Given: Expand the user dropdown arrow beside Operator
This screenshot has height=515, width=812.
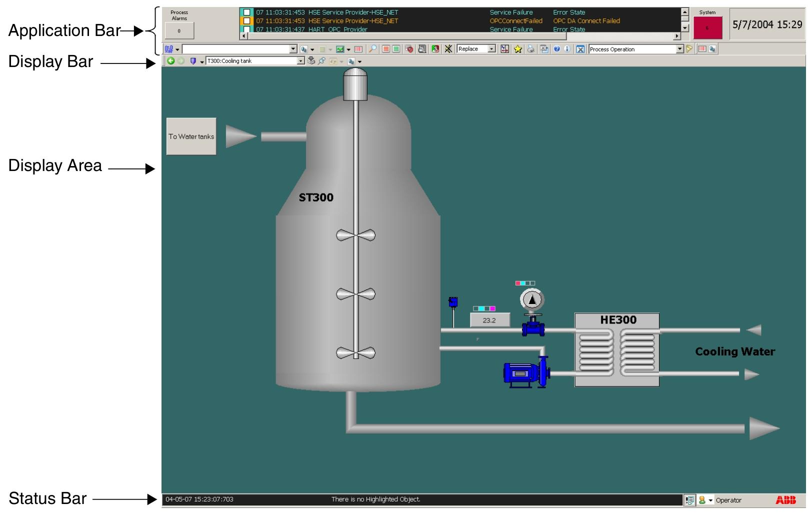Looking at the screenshot, I should click(710, 500).
